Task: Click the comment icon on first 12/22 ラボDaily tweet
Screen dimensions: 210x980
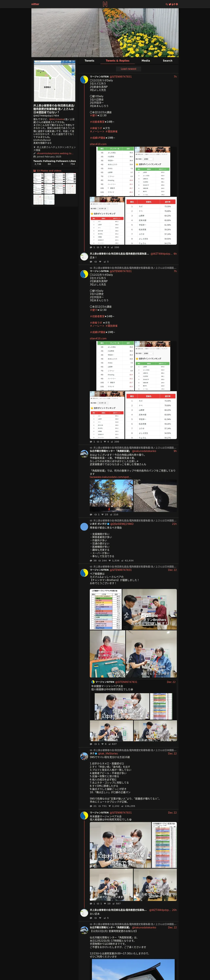Action: pos(91,247)
